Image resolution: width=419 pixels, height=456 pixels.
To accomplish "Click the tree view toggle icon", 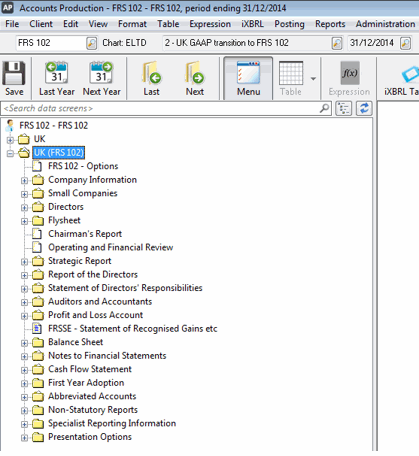I will tap(344, 108).
